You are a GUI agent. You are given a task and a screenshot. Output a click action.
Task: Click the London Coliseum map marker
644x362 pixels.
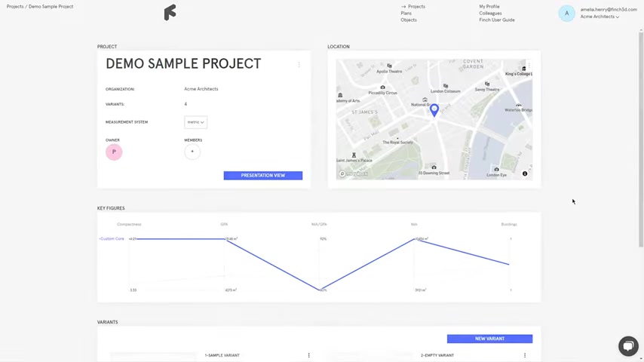446,86
